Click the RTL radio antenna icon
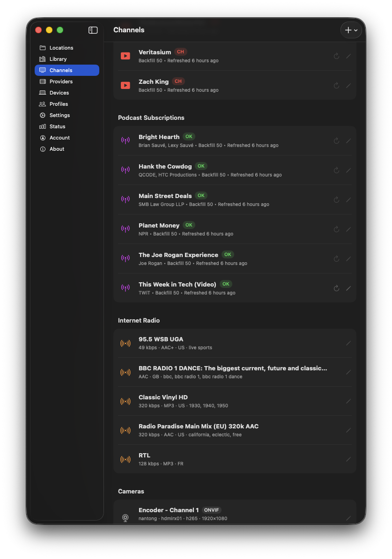The height and width of the screenshot is (559, 392). (x=125, y=459)
